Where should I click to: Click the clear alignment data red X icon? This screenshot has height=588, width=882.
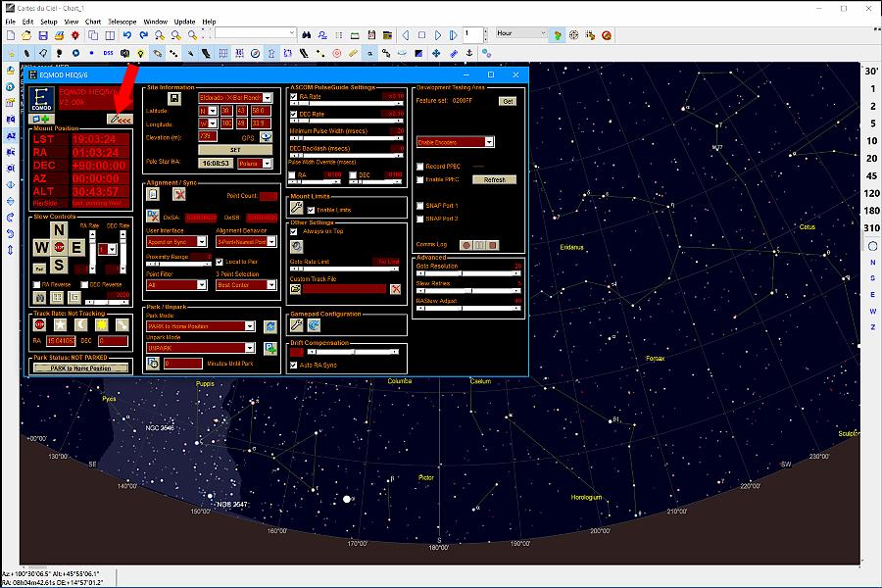(x=179, y=195)
